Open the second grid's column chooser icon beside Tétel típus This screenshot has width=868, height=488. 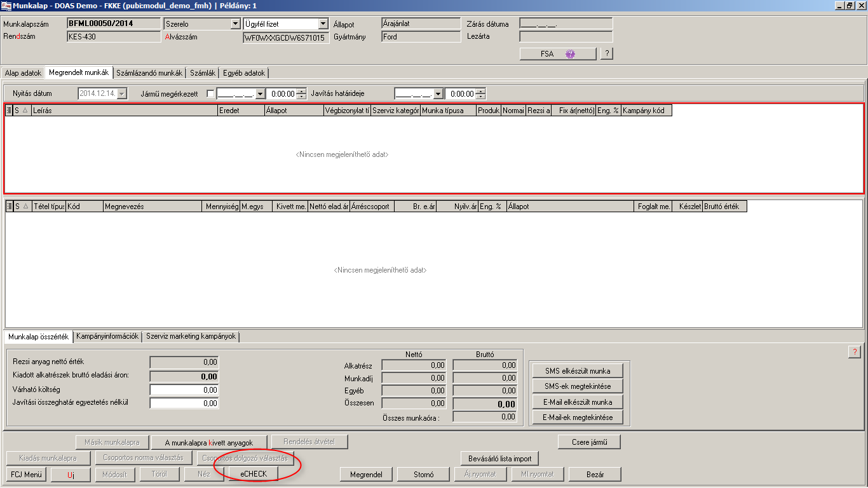(x=9, y=207)
